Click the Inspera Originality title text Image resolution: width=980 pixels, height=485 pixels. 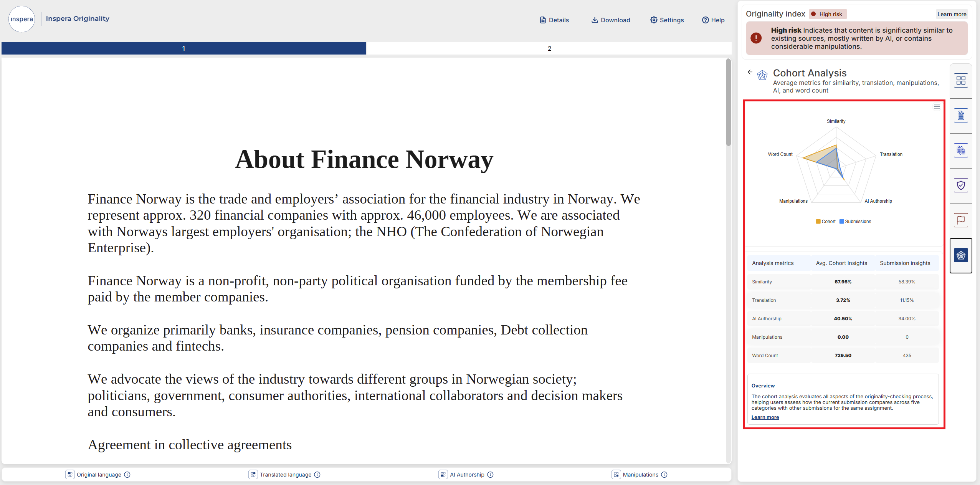coord(78,18)
